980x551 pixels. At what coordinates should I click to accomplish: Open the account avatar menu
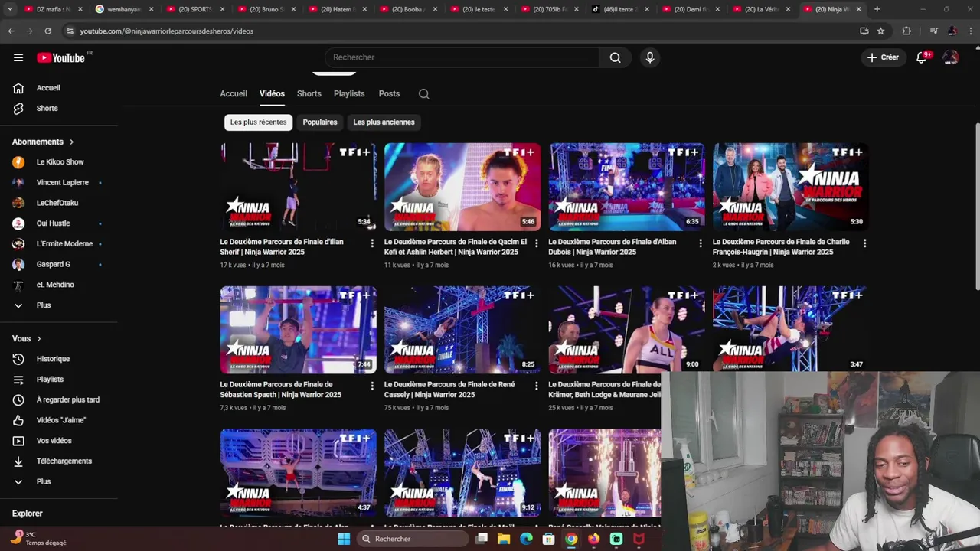pos(951,57)
